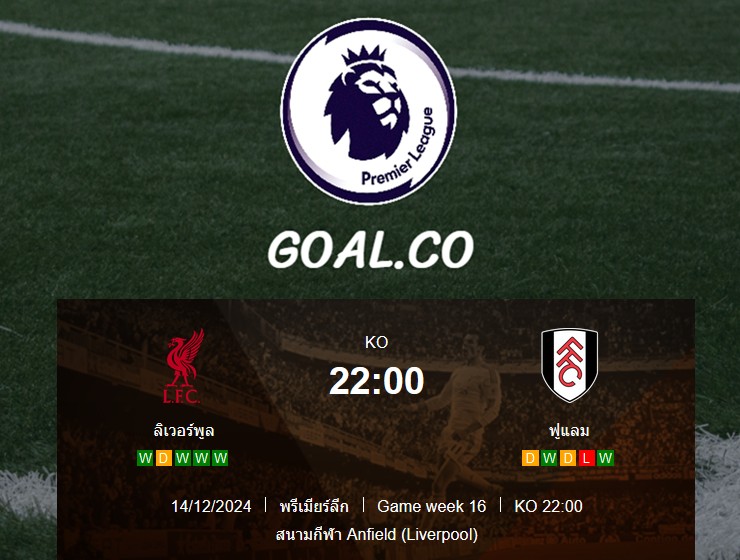Click the Premier League lion logo

coord(369,111)
